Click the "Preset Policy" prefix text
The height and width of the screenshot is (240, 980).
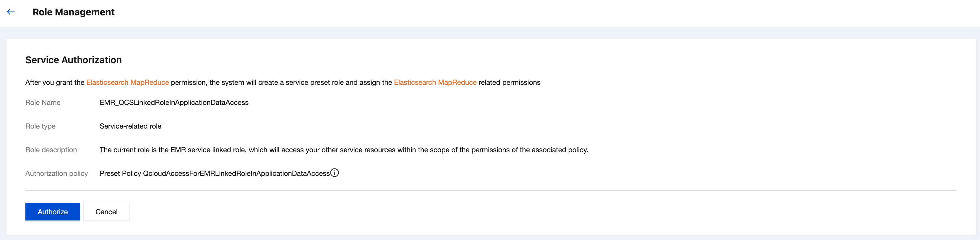[x=120, y=173]
